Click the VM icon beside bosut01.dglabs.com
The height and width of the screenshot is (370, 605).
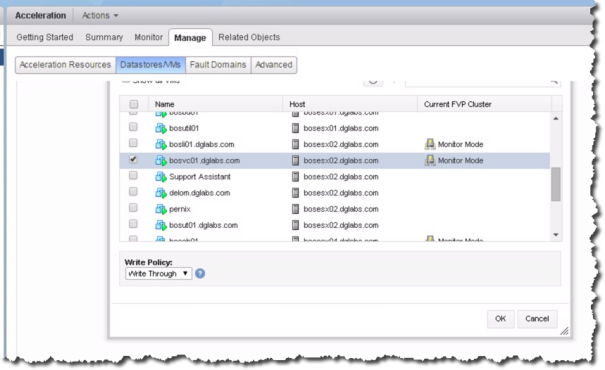tap(161, 225)
